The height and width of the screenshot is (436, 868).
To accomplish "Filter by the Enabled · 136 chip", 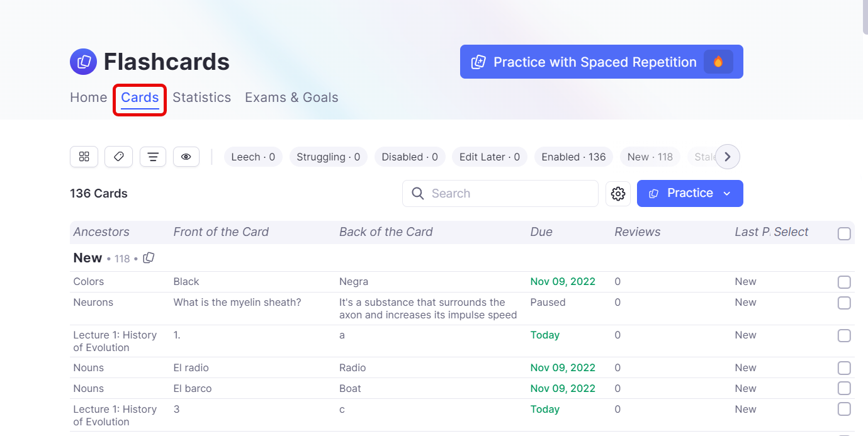I will (573, 157).
